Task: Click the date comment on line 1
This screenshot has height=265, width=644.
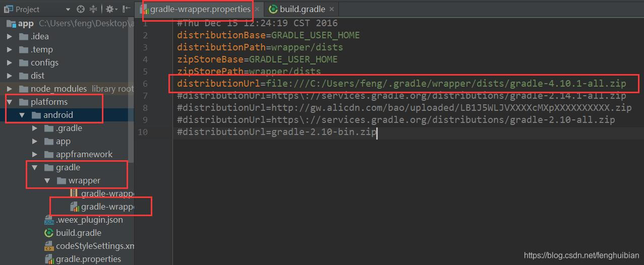Action: 257,23
